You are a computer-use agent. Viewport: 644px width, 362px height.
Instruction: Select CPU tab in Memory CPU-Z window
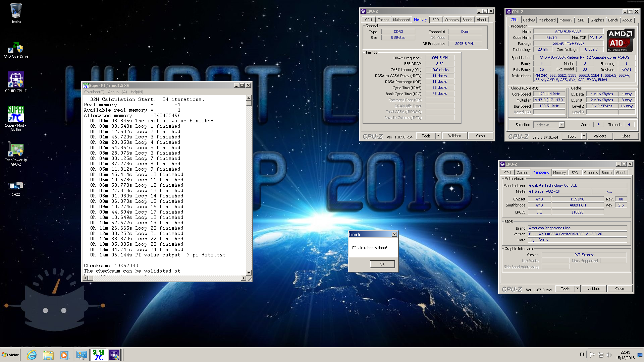pos(368,20)
